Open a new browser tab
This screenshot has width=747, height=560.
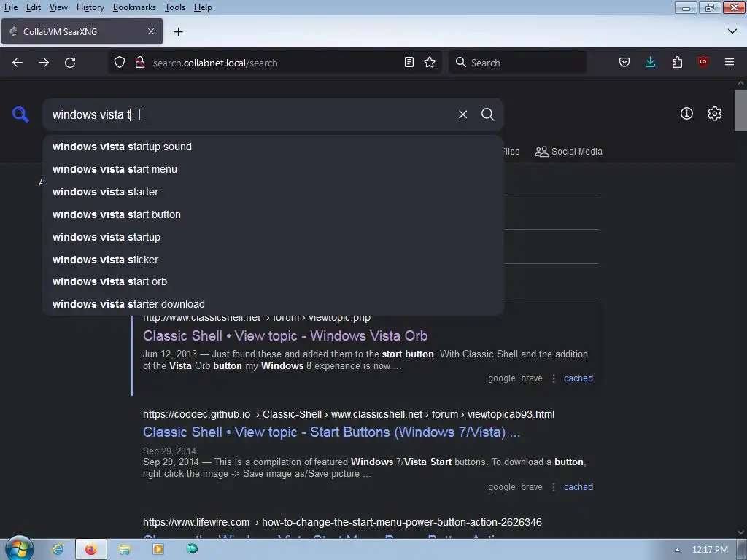[x=179, y=32]
